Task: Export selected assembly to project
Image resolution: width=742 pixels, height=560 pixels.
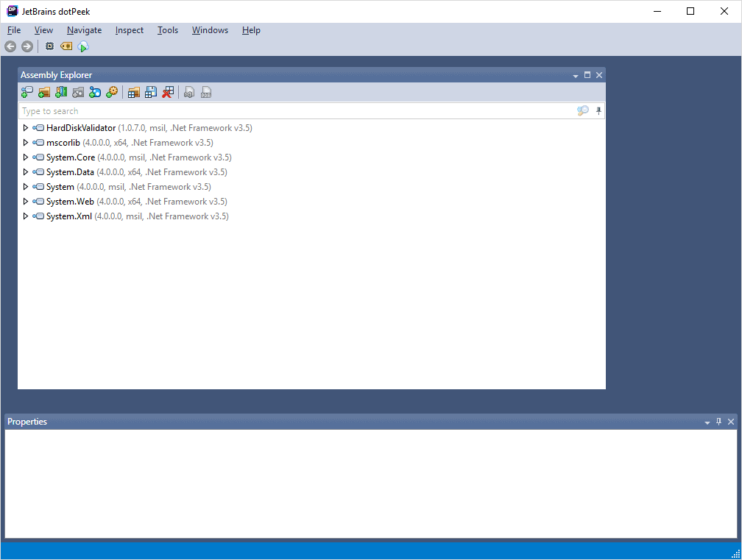Action: [x=133, y=91]
